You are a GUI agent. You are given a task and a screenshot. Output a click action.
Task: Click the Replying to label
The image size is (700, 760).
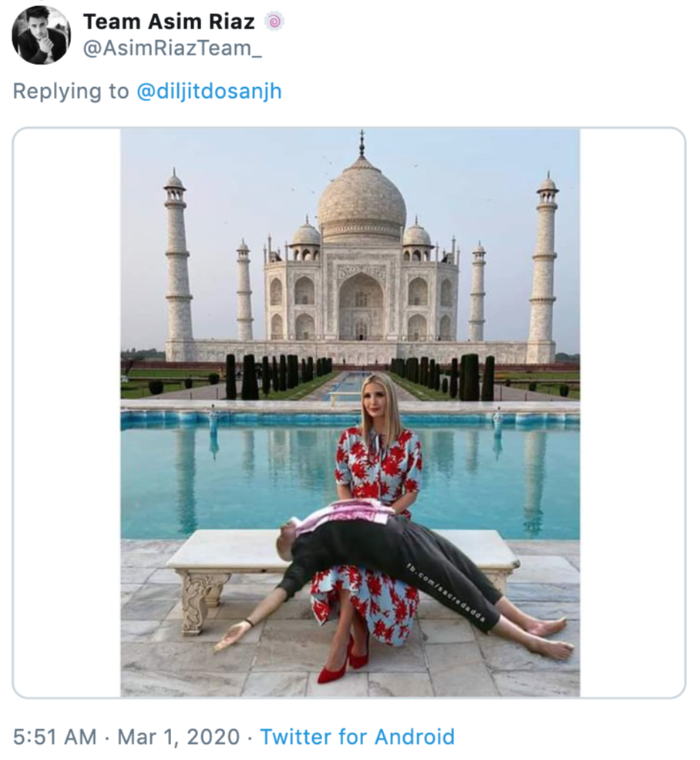pos(70,90)
